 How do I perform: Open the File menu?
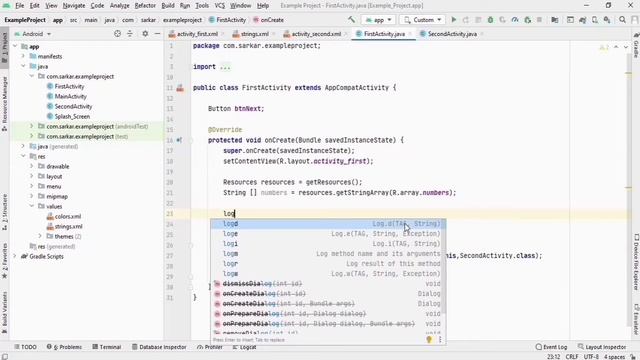pyautogui.click(x=20, y=6)
